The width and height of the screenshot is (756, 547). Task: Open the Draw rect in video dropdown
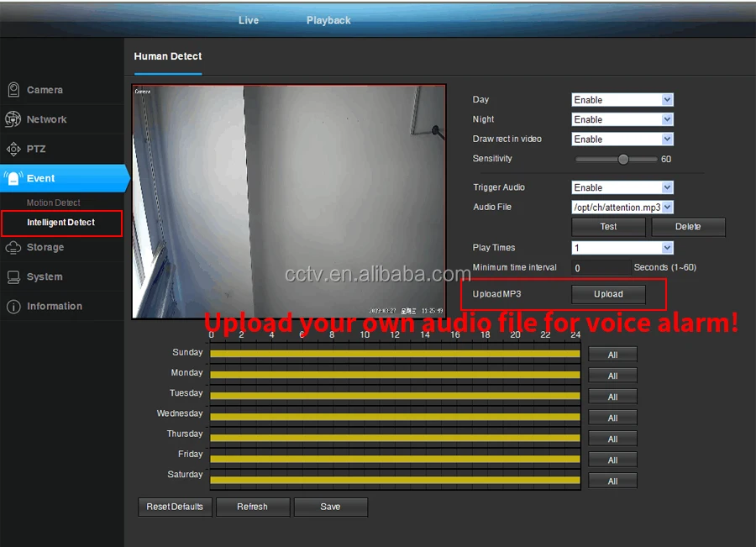coord(622,139)
